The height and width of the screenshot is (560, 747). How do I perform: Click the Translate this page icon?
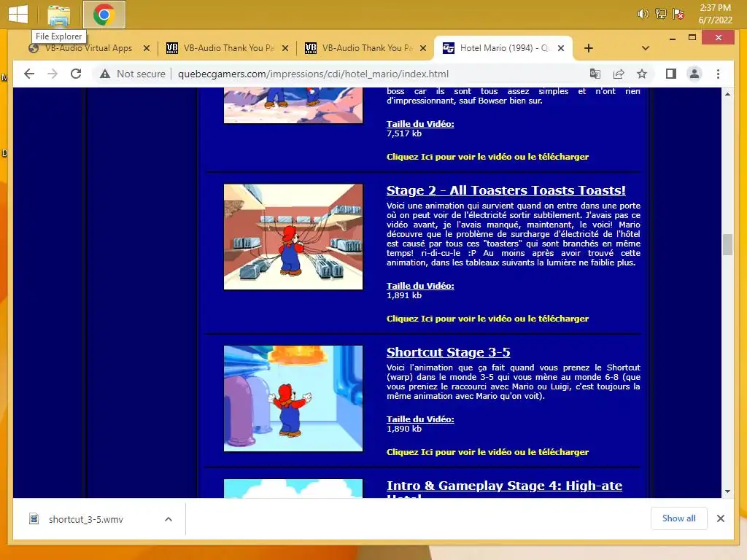595,74
